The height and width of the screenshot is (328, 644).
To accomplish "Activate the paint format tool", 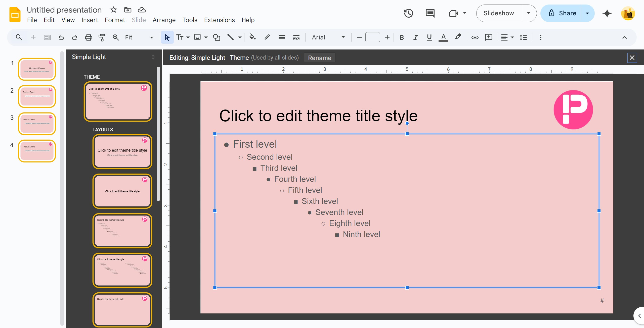I will coord(102,37).
